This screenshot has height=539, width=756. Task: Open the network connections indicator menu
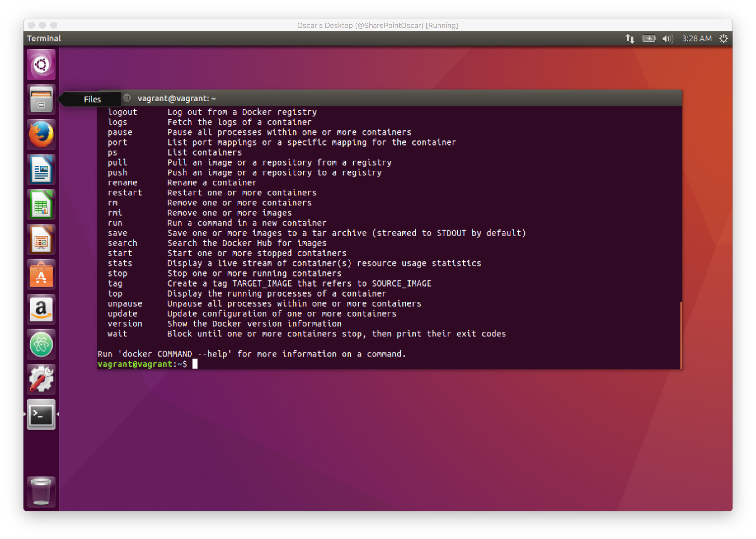click(x=630, y=39)
